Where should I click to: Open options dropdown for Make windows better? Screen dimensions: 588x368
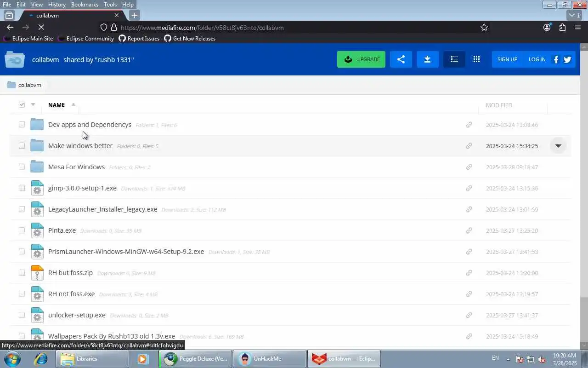(x=558, y=146)
